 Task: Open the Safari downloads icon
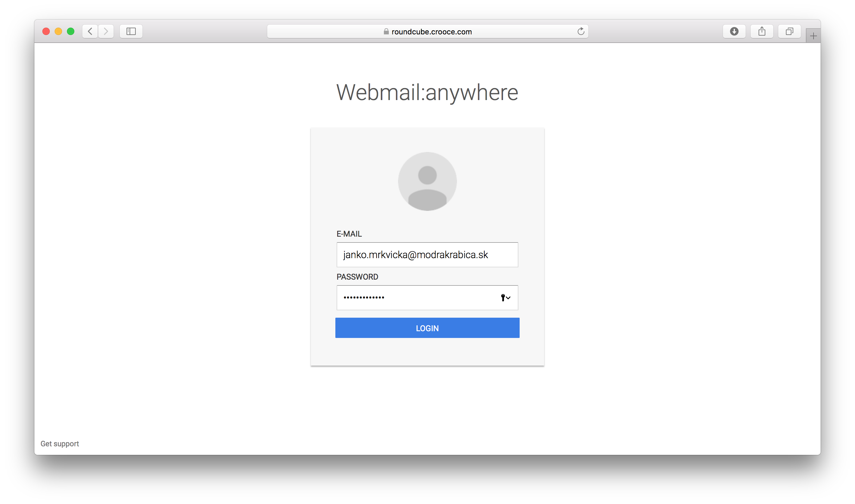coord(734,31)
